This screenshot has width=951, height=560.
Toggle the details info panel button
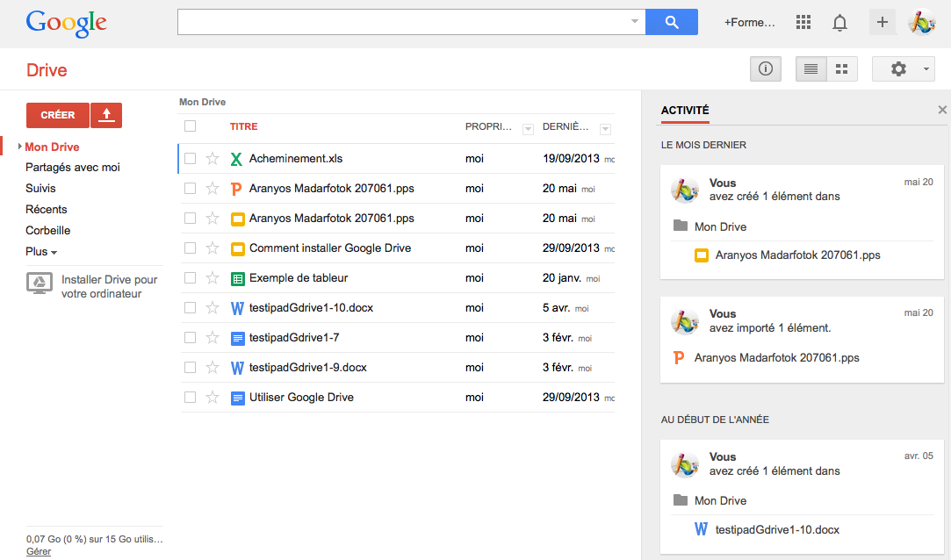(x=766, y=69)
